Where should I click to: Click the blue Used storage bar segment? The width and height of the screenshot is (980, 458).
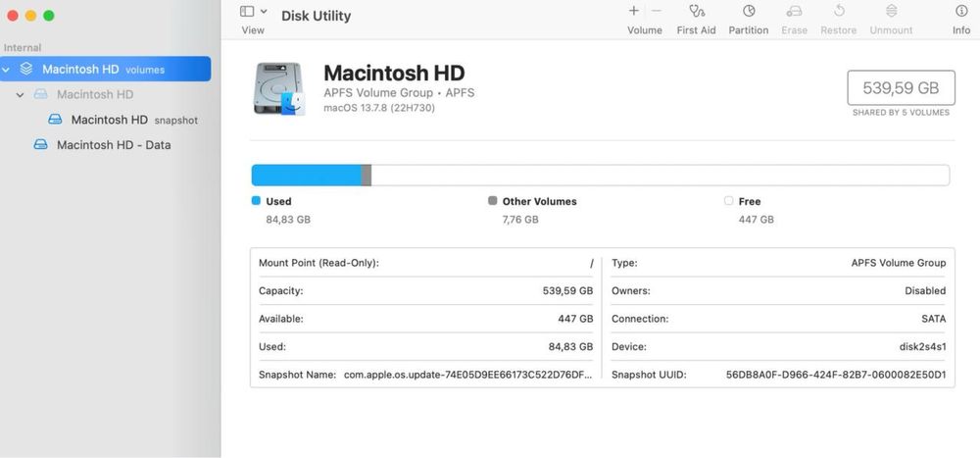pyautogui.click(x=306, y=176)
